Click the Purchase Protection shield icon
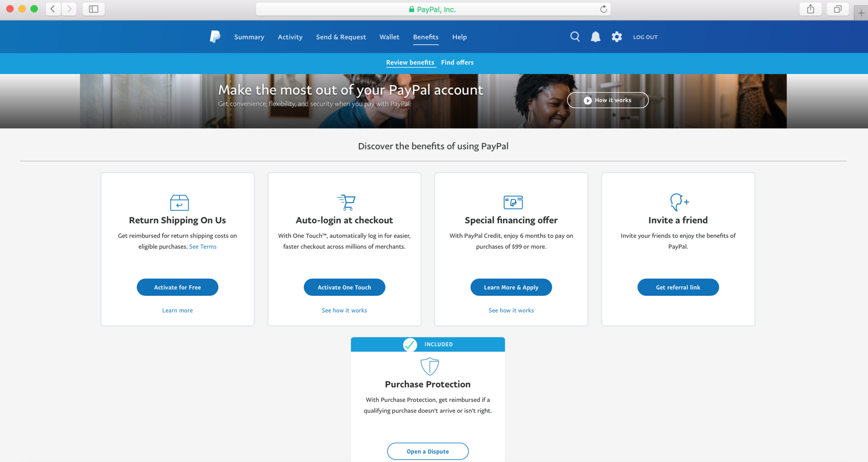Image resolution: width=868 pixels, height=462 pixels. point(429,366)
